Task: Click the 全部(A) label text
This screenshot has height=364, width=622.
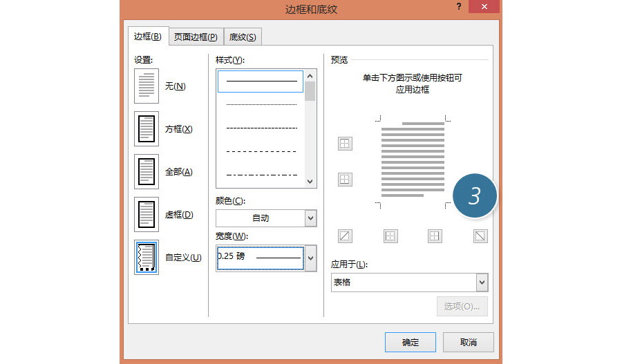Action: (x=178, y=172)
